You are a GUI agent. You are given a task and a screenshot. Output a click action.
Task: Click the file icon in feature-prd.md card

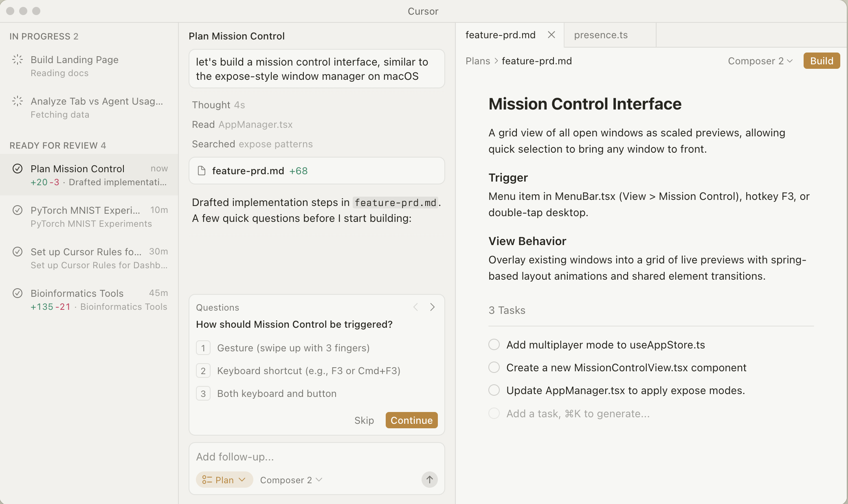201,171
